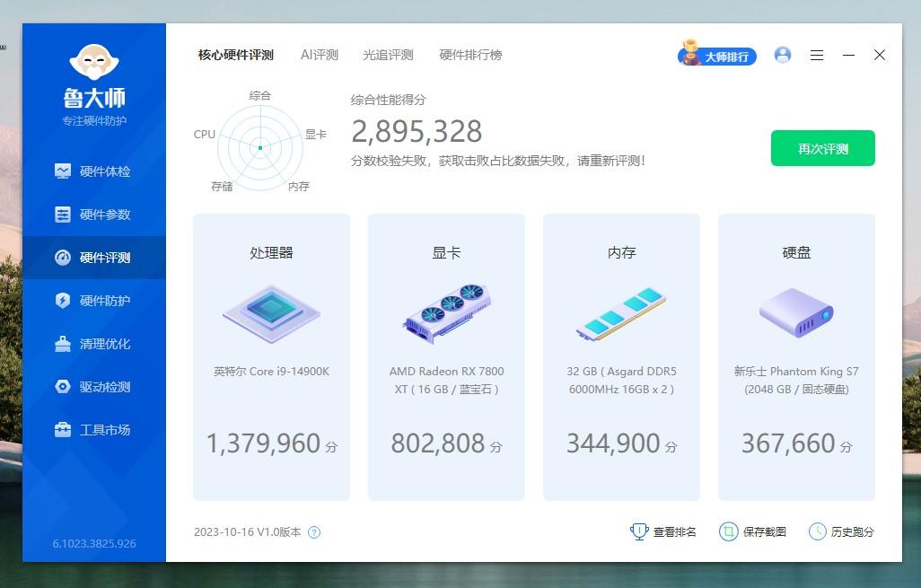This screenshot has height=588, width=921.
Task: Click the 显卡 card title
Action: coord(446,253)
